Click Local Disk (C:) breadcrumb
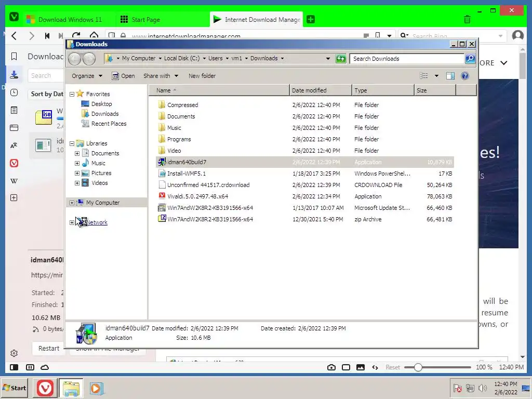Screen dimensions: 532x399 [181, 58]
